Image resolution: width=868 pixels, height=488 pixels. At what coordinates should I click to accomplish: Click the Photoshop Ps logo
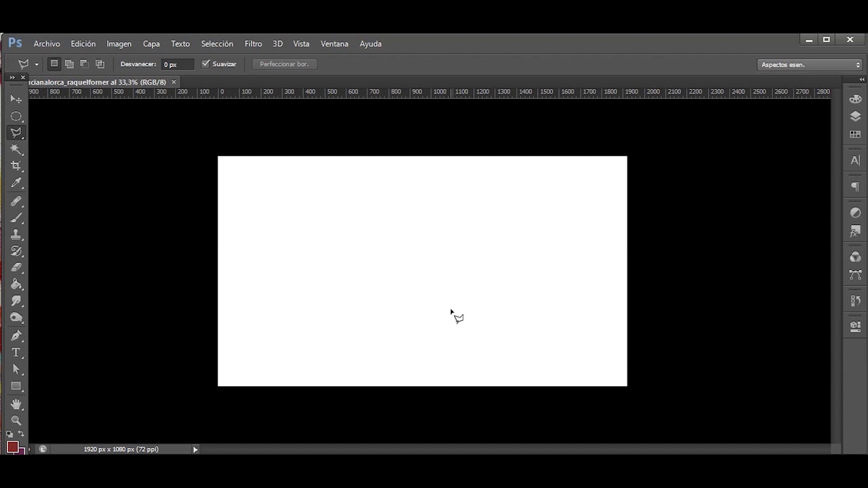[15, 43]
